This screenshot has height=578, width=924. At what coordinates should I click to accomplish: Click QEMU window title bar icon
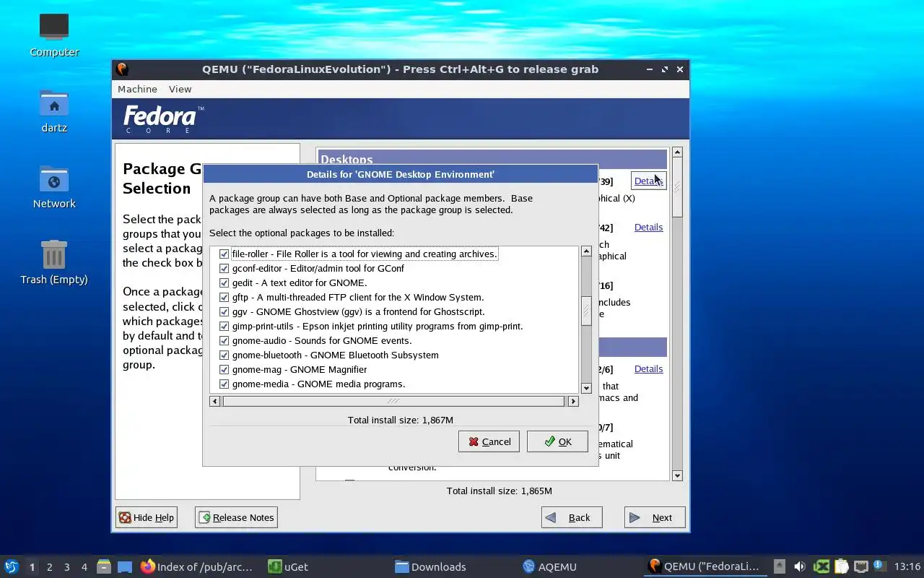tap(123, 69)
